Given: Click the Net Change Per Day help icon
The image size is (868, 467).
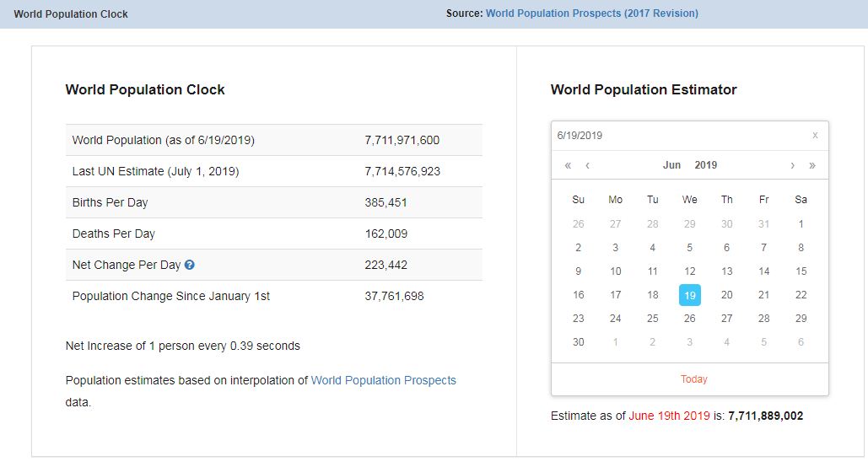Looking at the screenshot, I should point(189,265).
